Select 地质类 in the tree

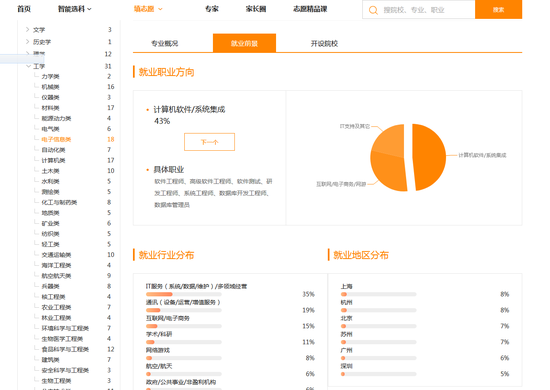click(x=51, y=213)
